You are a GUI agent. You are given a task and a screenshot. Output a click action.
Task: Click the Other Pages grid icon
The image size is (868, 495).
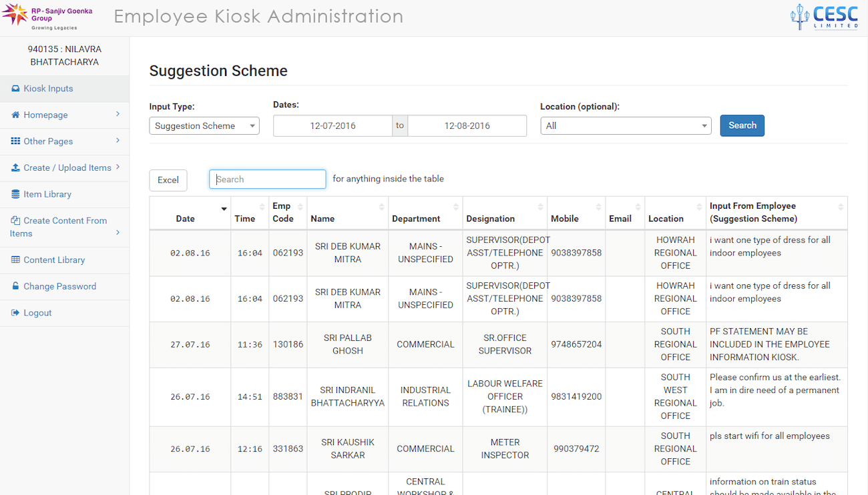[15, 141]
